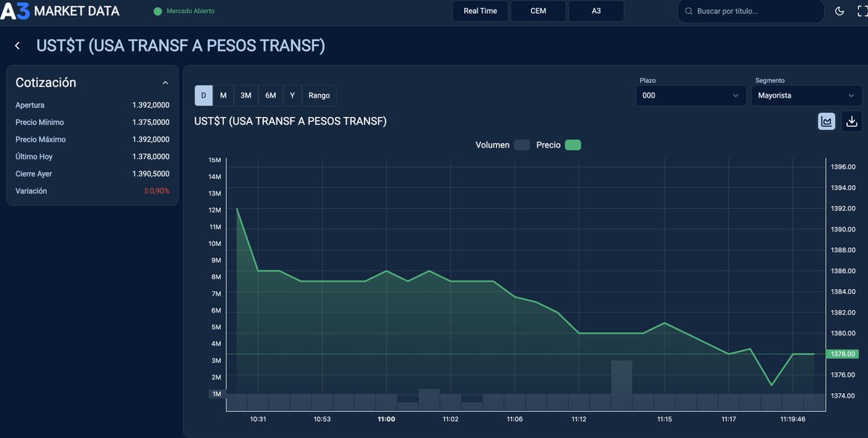
Task: Switch to the chart view icon
Action: pos(826,121)
